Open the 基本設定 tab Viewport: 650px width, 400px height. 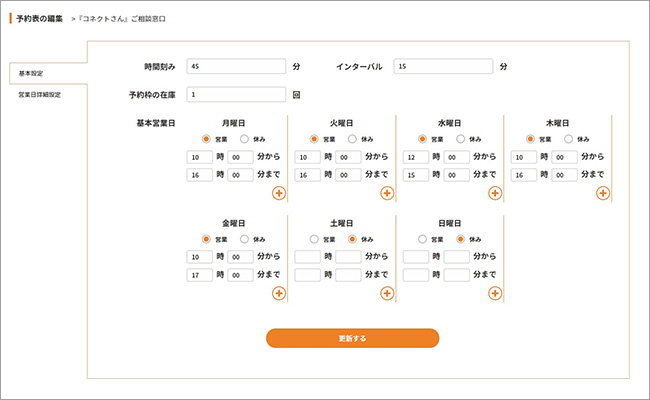(45, 73)
